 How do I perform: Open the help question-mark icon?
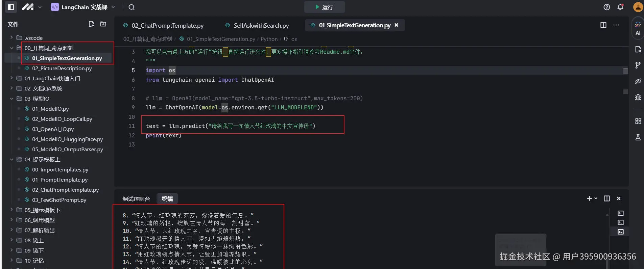606,7
